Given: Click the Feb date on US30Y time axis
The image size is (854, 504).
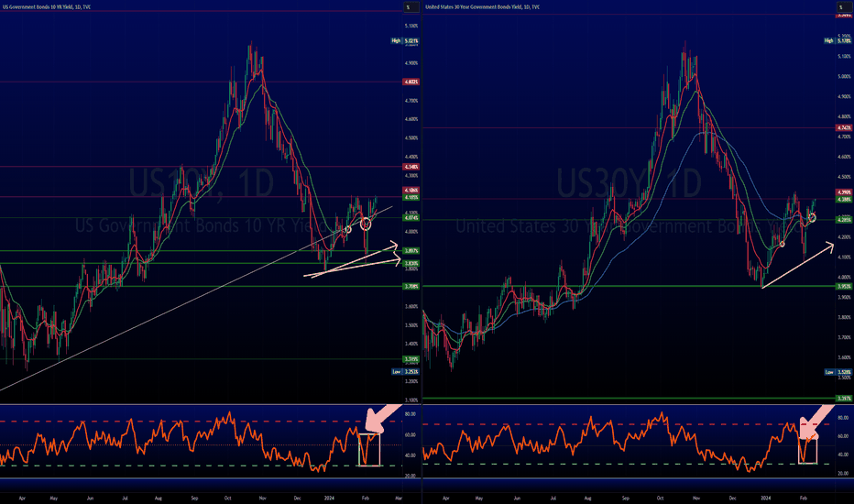Looking at the screenshot, I should (x=803, y=498).
